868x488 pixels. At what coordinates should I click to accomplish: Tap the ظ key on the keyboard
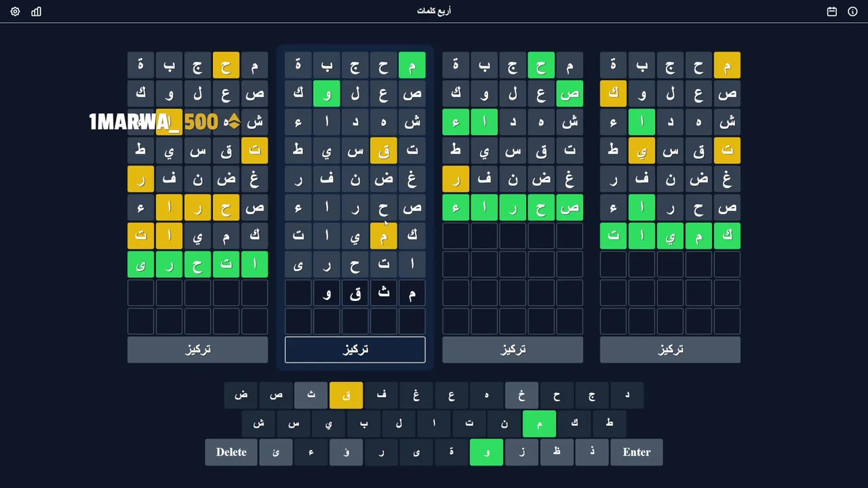tap(557, 452)
